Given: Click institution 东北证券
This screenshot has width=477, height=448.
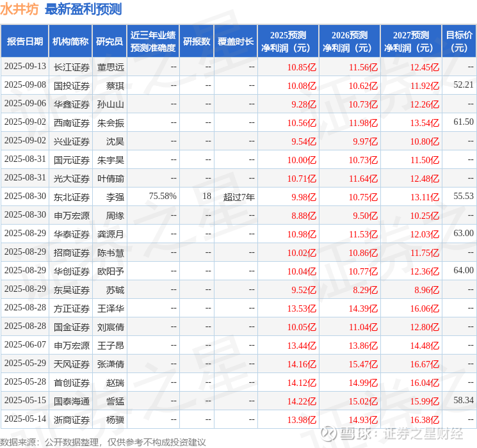Looking at the screenshot, I should (x=72, y=197).
